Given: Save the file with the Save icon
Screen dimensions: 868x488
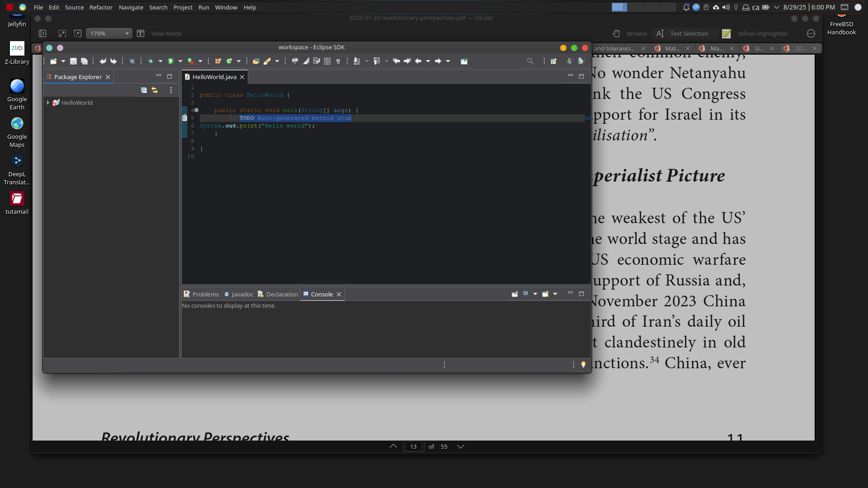Looking at the screenshot, I should (73, 61).
